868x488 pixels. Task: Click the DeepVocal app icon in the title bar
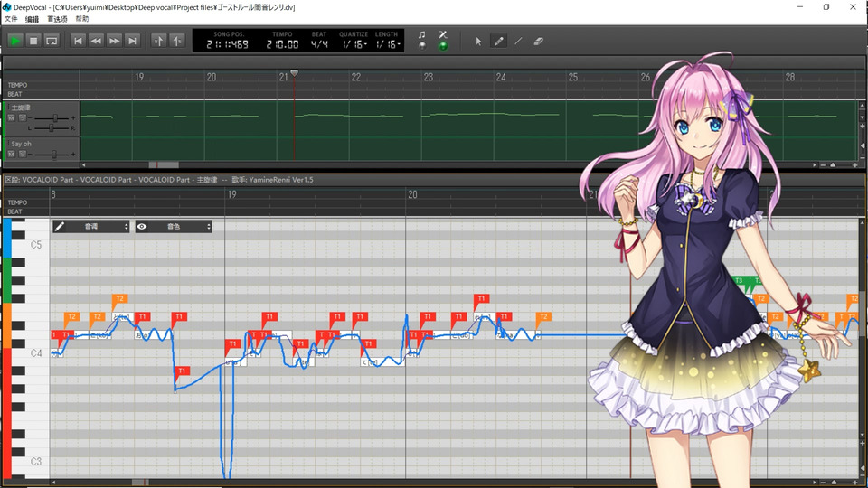(x=6, y=7)
